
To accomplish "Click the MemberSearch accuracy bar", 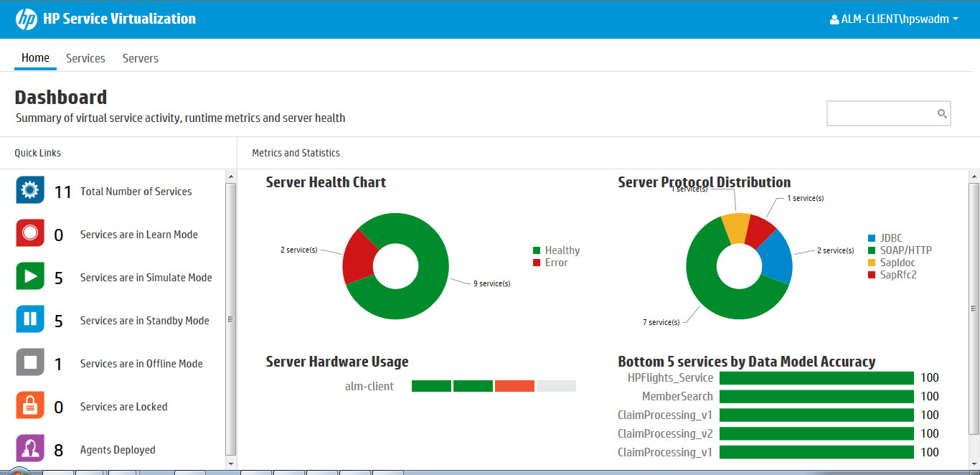I will [x=816, y=397].
